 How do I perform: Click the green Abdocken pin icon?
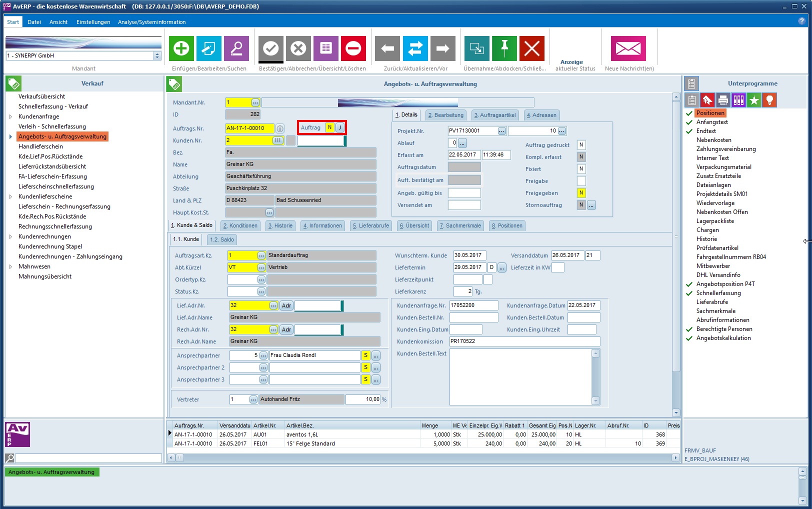504,48
